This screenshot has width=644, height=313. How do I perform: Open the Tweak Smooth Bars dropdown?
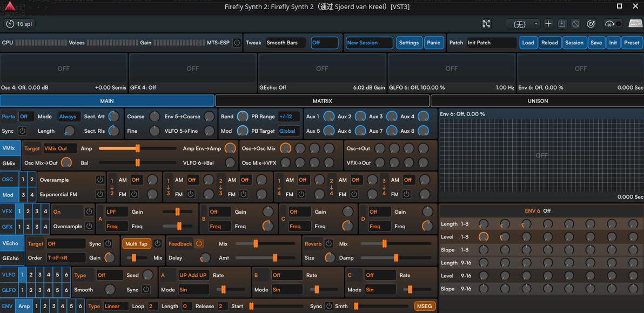[285, 43]
